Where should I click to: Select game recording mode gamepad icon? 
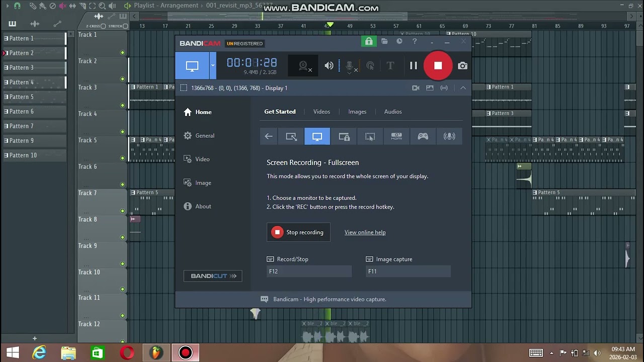423,136
